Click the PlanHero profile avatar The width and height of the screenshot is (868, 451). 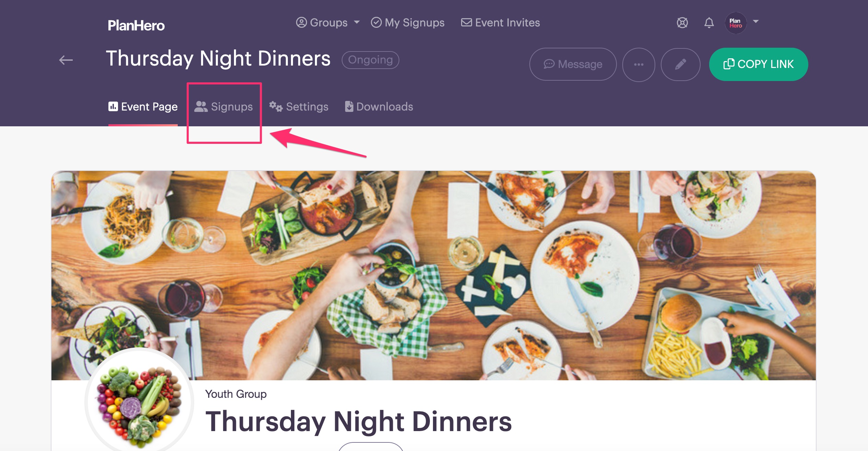[x=736, y=23]
